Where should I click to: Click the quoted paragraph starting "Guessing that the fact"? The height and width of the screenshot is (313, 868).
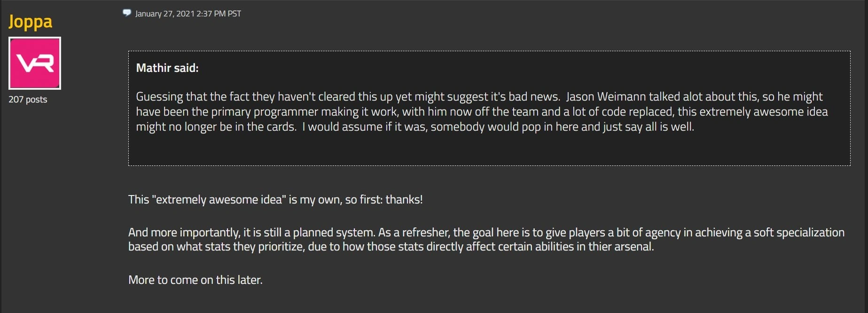[x=482, y=111]
